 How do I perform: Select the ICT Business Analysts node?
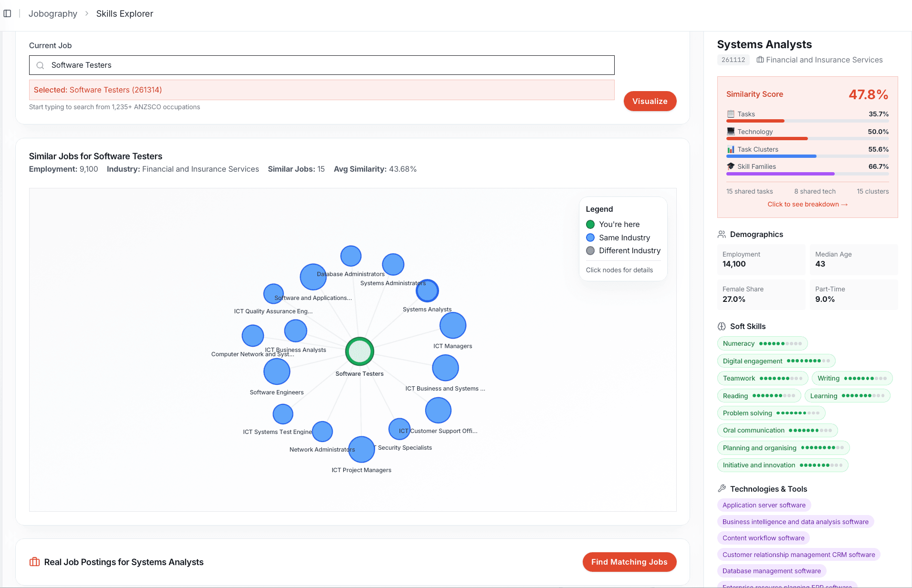pos(295,330)
